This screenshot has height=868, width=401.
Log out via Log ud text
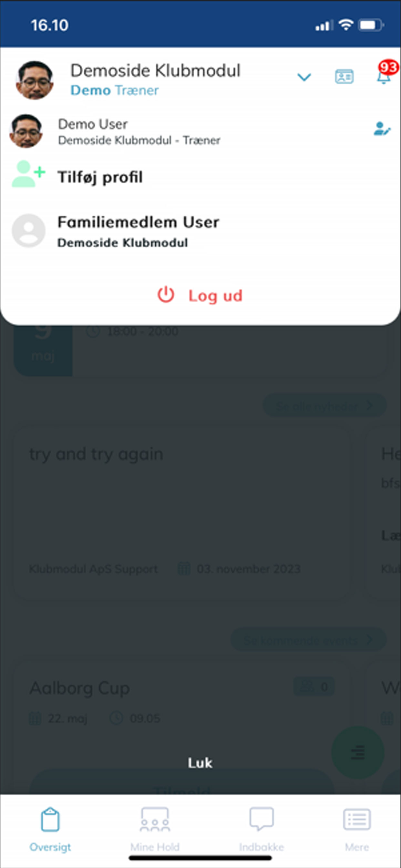coord(215,295)
